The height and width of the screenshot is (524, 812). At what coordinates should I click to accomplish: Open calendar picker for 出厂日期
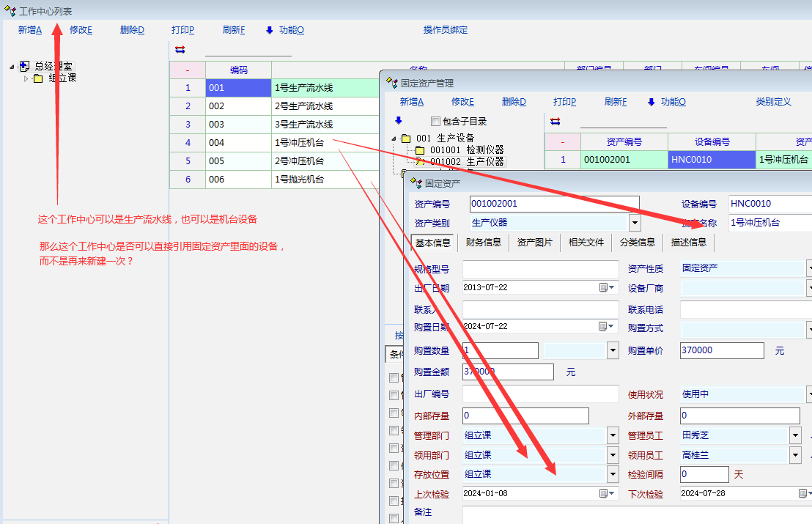click(x=604, y=287)
